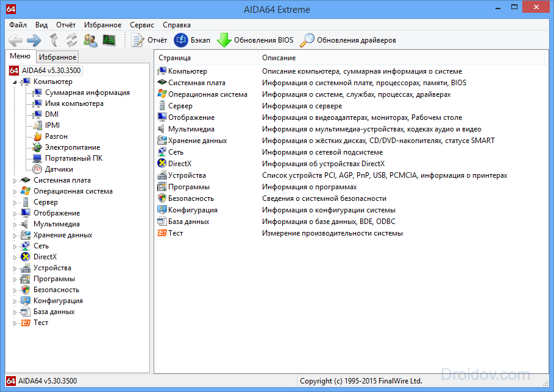Click the Сеть network icon in list
Screen dimensions: 554x392
click(x=162, y=152)
